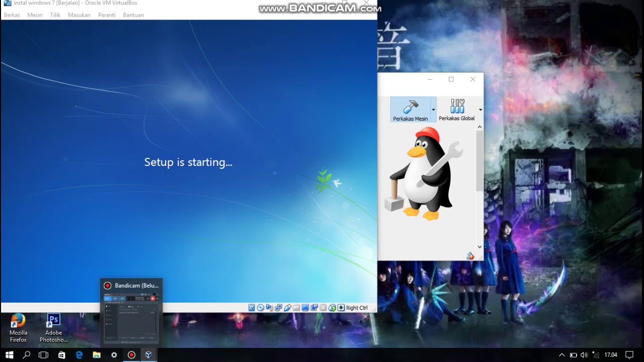Show hidden system tray icons

pos(562,355)
